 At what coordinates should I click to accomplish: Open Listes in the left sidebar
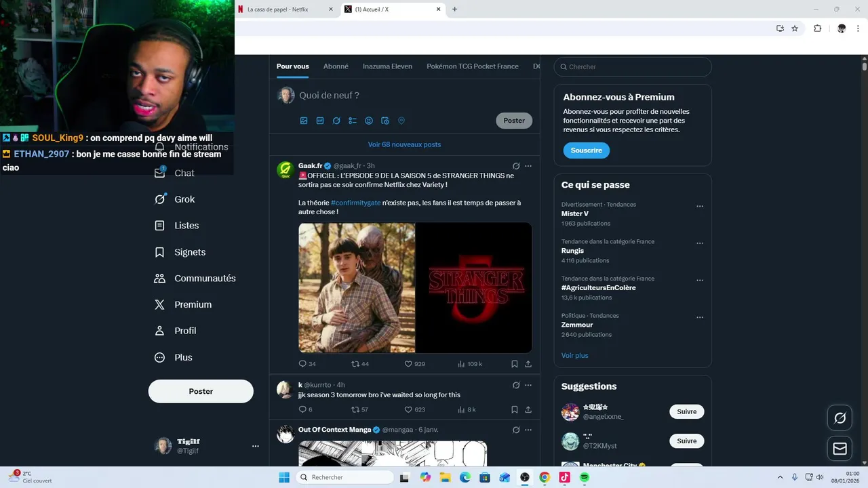pyautogui.click(x=177, y=226)
